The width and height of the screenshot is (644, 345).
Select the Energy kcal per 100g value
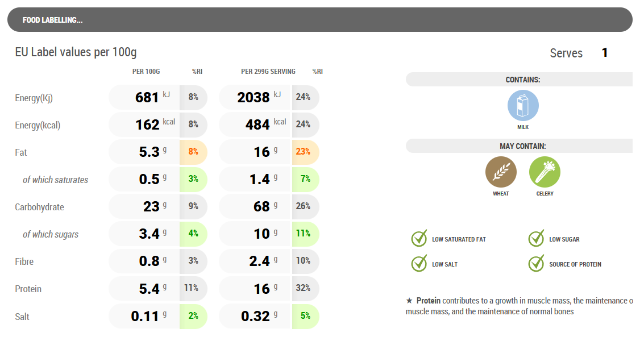pos(148,125)
